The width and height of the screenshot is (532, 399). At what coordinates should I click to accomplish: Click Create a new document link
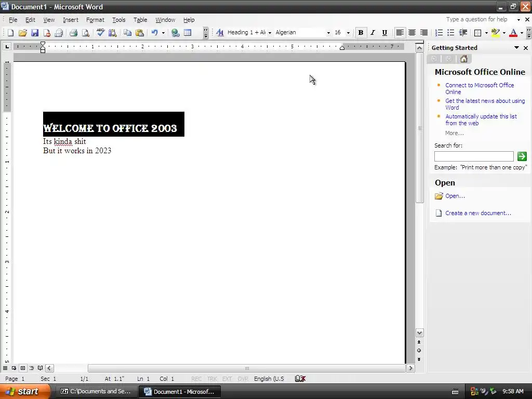(x=478, y=213)
